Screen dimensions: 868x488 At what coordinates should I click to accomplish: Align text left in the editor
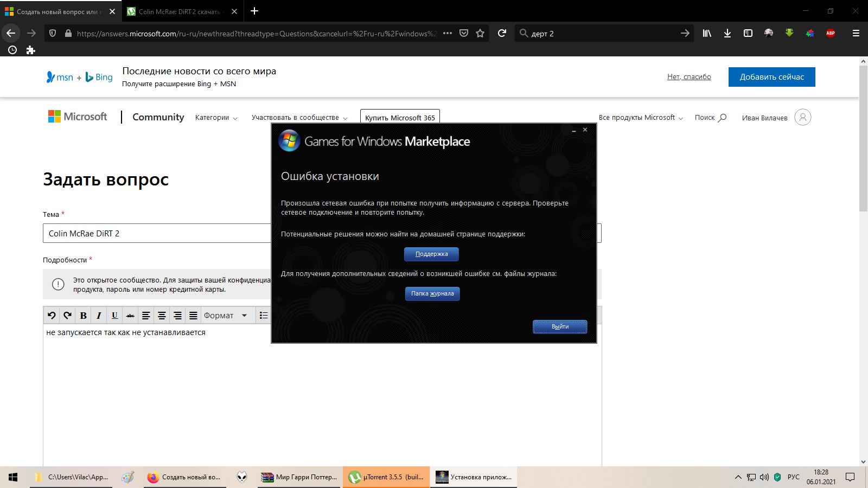[146, 315]
